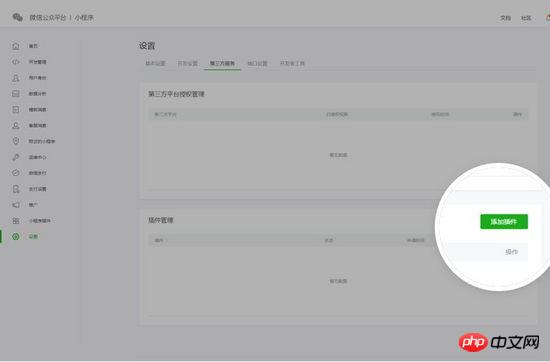Switch to the 接口设置 tab

(257, 63)
